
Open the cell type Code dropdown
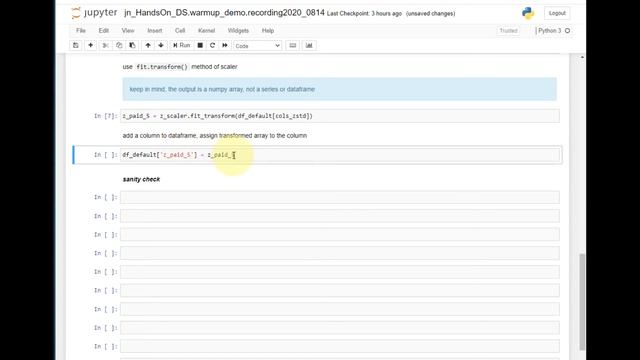click(x=257, y=46)
